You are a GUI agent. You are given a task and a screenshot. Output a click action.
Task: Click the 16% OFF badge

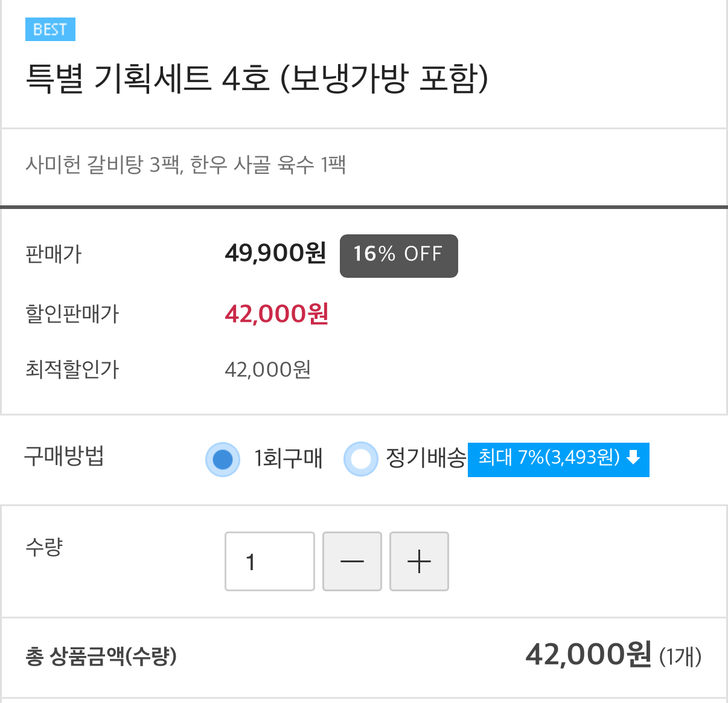[398, 255]
